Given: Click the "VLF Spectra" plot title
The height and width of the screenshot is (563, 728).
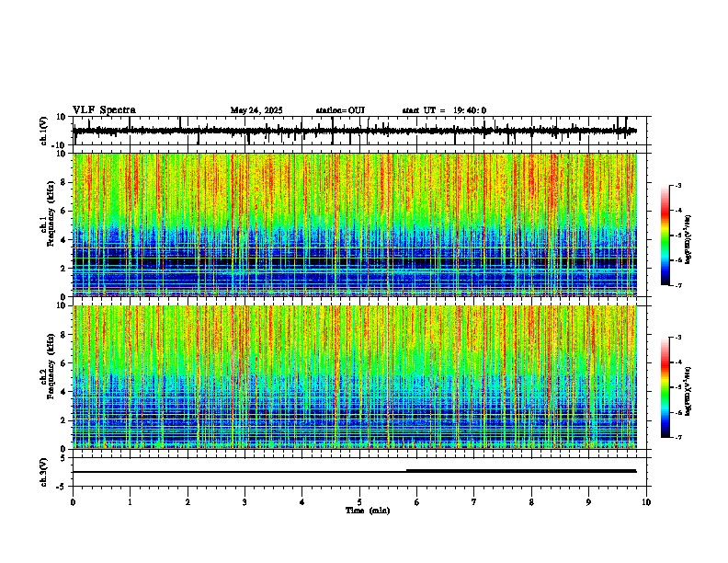Looking at the screenshot, I should click(104, 110).
